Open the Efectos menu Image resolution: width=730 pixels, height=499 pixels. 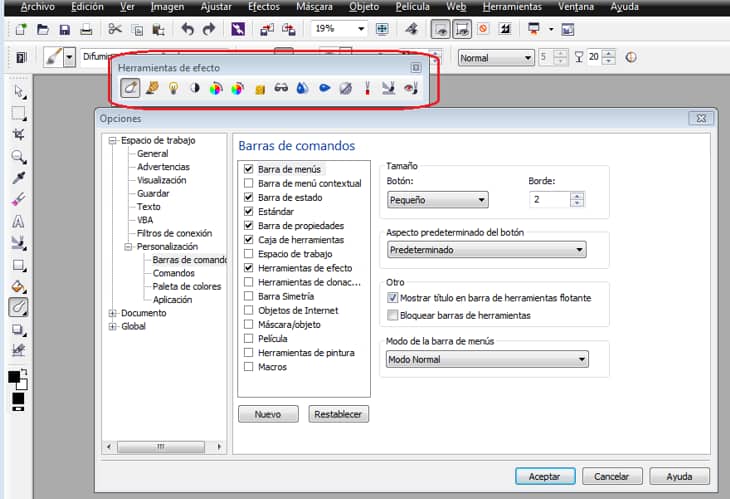[x=264, y=7]
